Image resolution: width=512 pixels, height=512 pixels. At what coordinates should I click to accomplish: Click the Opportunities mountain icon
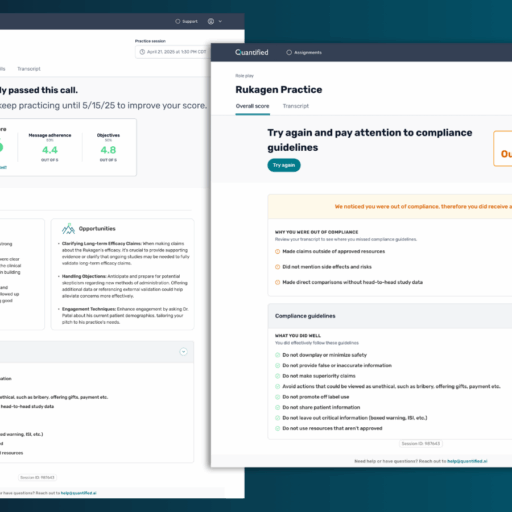click(68, 229)
